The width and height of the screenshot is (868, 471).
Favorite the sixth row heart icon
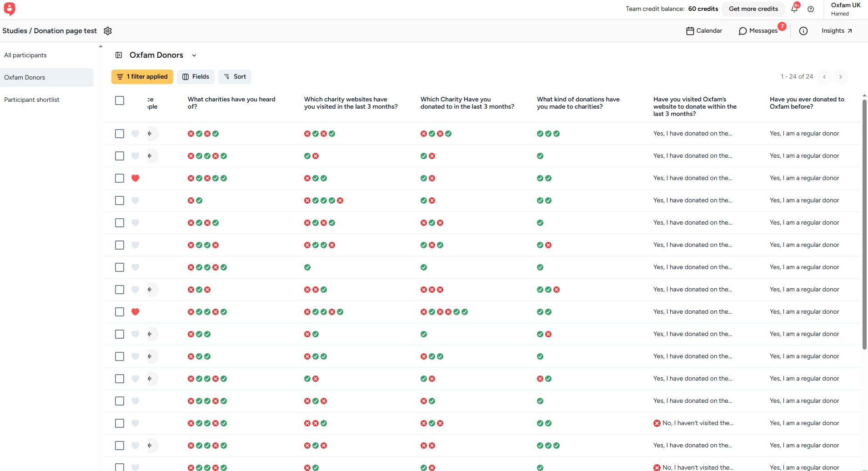tap(135, 245)
